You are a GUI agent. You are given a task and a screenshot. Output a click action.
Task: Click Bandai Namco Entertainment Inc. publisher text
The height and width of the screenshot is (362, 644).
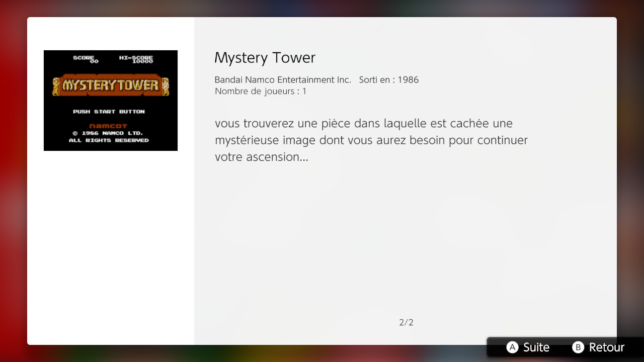(283, 79)
